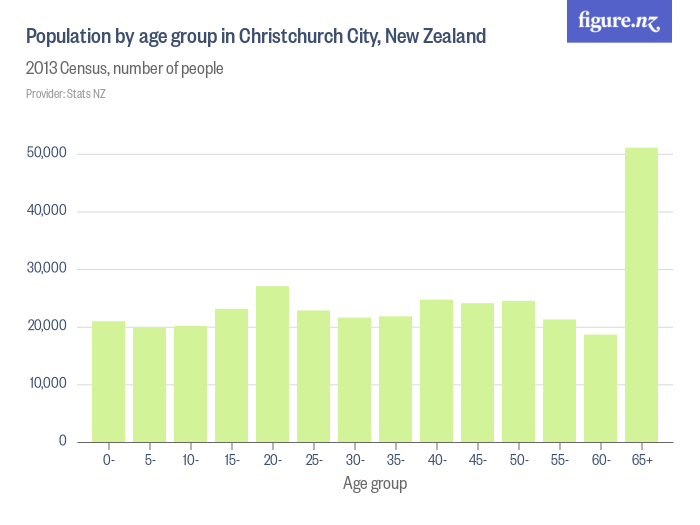Click the 35- age group bar
This screenshot has height=525, width=700.
click(x=395, y=379)
